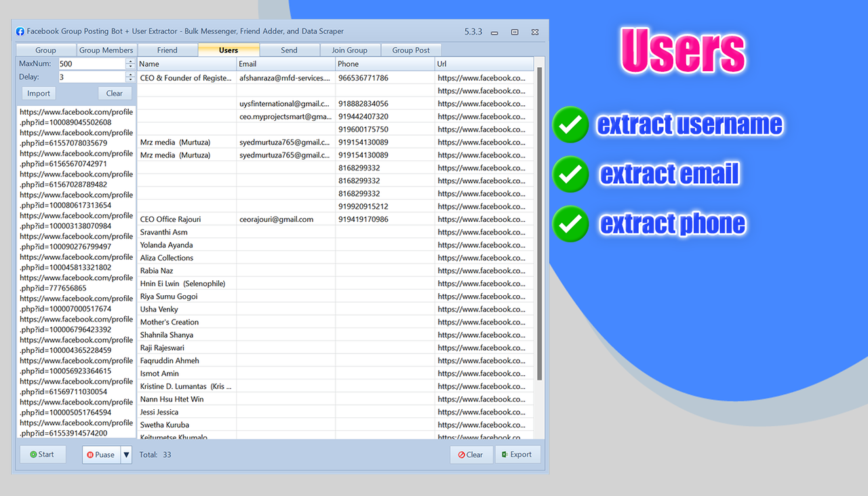Open the Join Group tab
The image size is (868, 496).
coord(349,50)
